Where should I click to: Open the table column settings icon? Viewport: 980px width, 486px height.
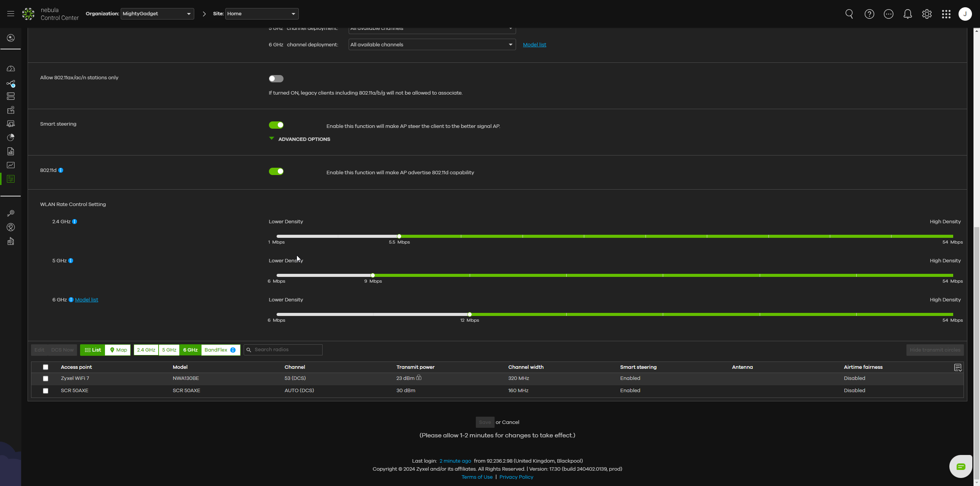(958, 368)
